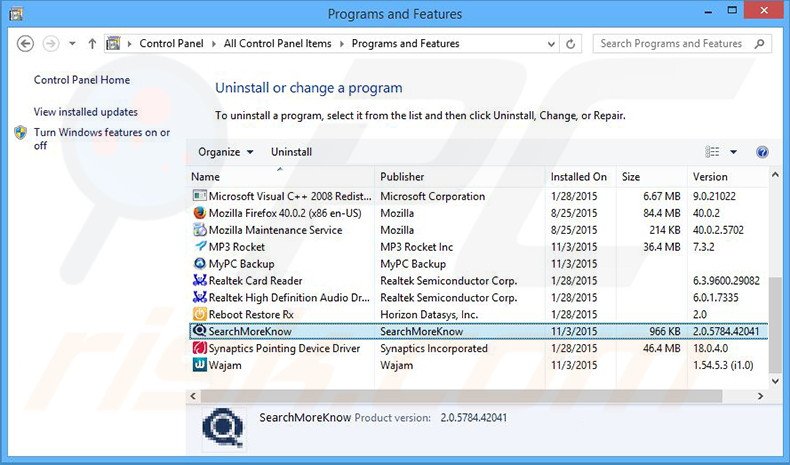Focus the Search Programs and Features box
This screenshot has height=465, width=790.
click(x=682, y=43)
